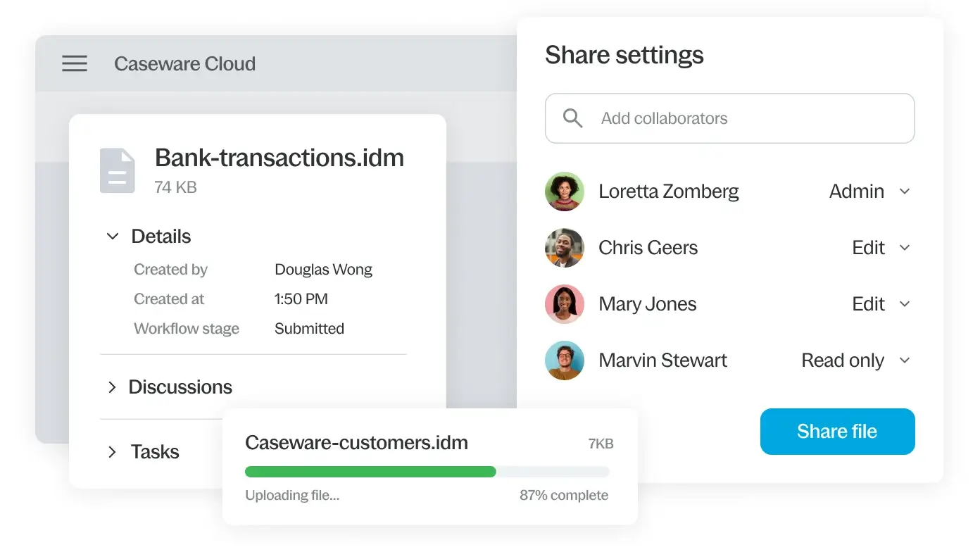This screenshot has width=980, height=552.
Task: Click the green upload progress bar
Action: pyautogui.click(x=370, y=472)
